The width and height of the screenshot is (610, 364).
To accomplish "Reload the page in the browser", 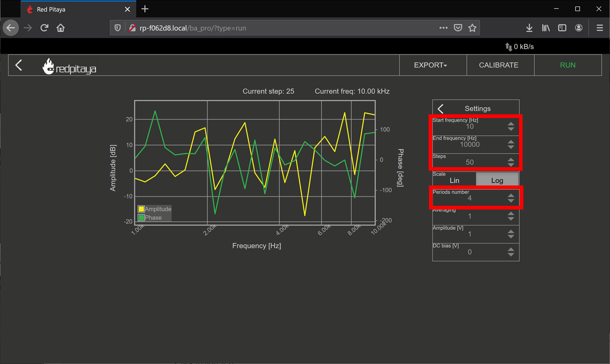I will [x=44, y=28].
